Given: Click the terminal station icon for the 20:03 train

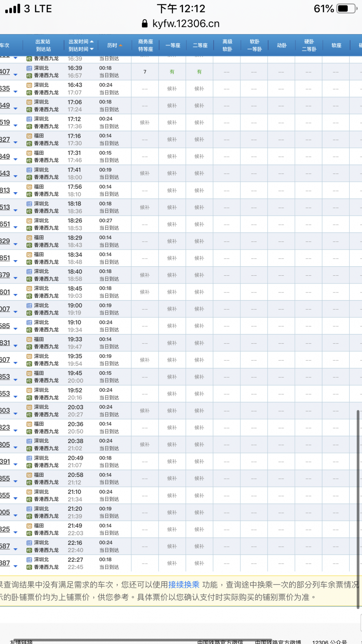Looking at the screenshot, I should 29,415.
